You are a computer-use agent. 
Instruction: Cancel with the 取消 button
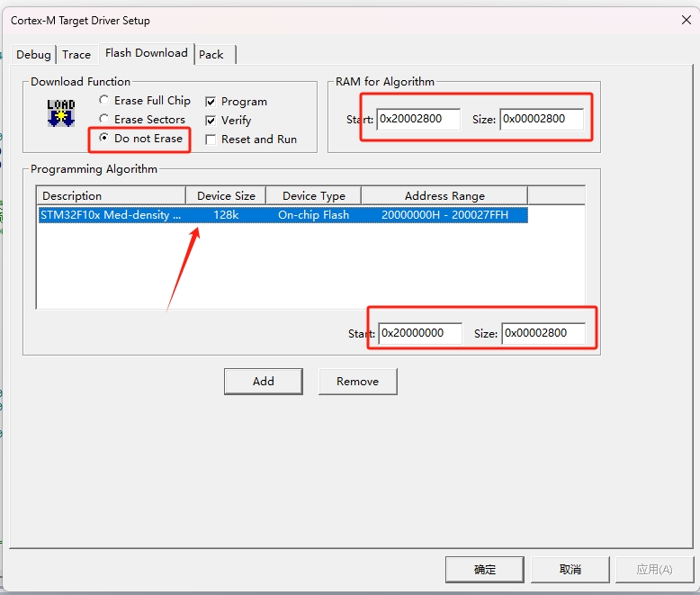pos(570,570)
